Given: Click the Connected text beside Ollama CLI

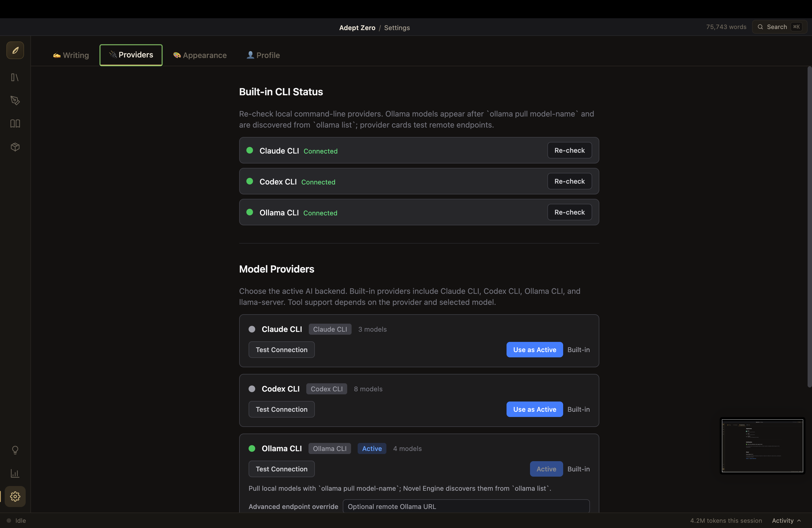Looking at the screenshot, I should pos(320,213).
